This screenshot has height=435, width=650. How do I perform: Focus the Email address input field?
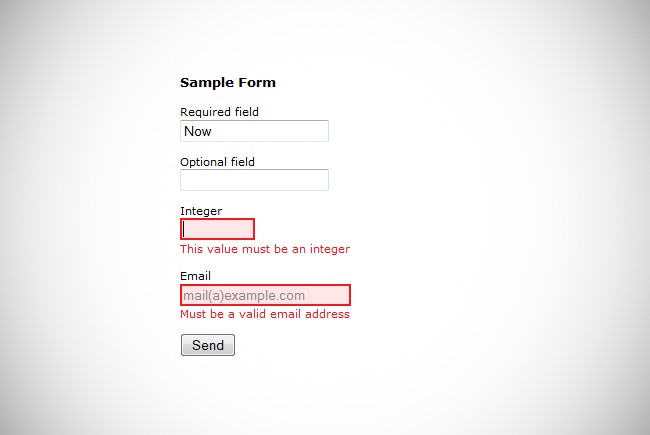coord(265,295)
